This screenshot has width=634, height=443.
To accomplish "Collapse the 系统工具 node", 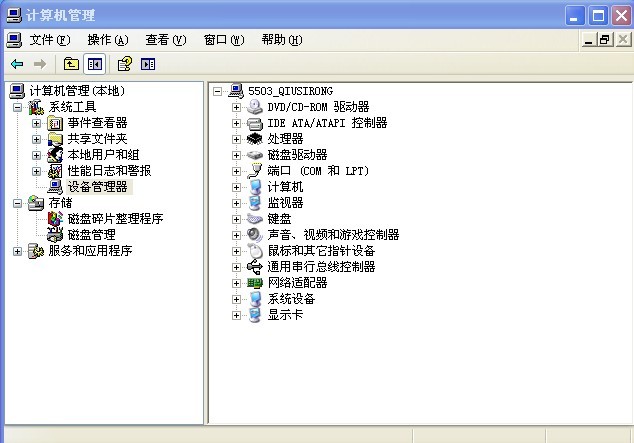I will coord(17,107).
